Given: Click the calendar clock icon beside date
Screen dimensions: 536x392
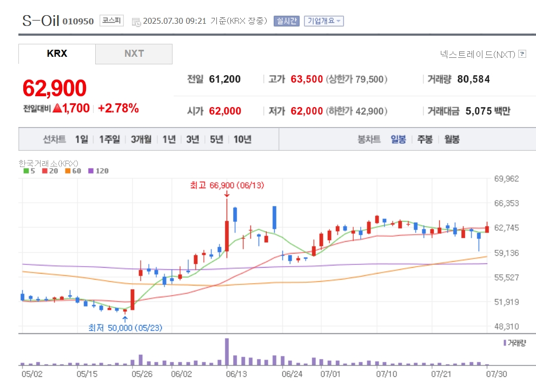Looking at the screenshot, I should pos(136,22).
